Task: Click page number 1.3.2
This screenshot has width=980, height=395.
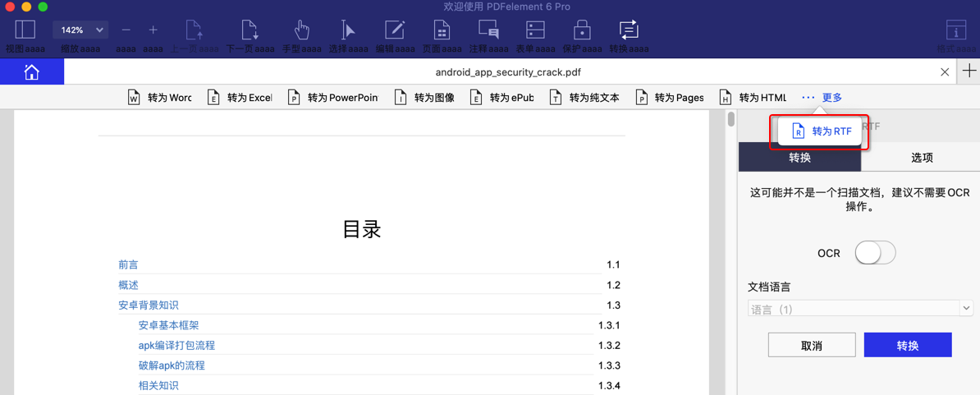Action: pyautogui.click(x=609, y=345)
